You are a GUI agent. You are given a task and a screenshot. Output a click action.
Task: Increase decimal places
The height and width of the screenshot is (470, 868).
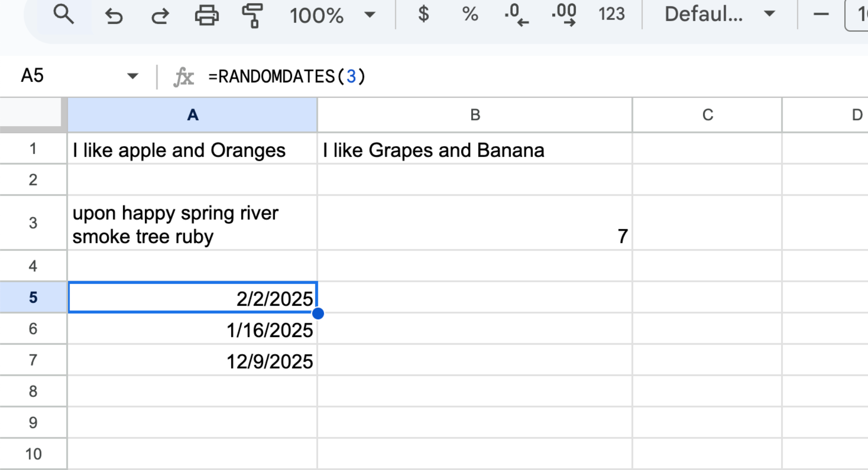pyautogui.click(x=564, y=15)
